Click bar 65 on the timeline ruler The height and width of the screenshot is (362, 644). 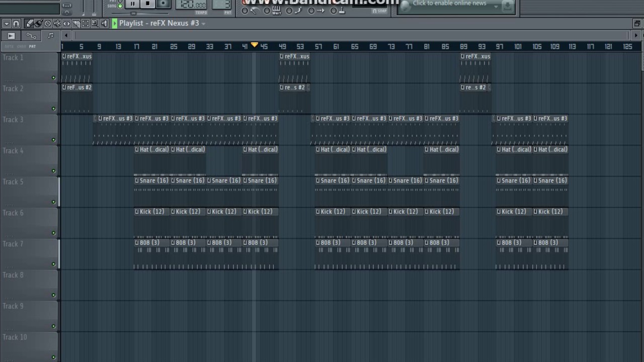355,46
